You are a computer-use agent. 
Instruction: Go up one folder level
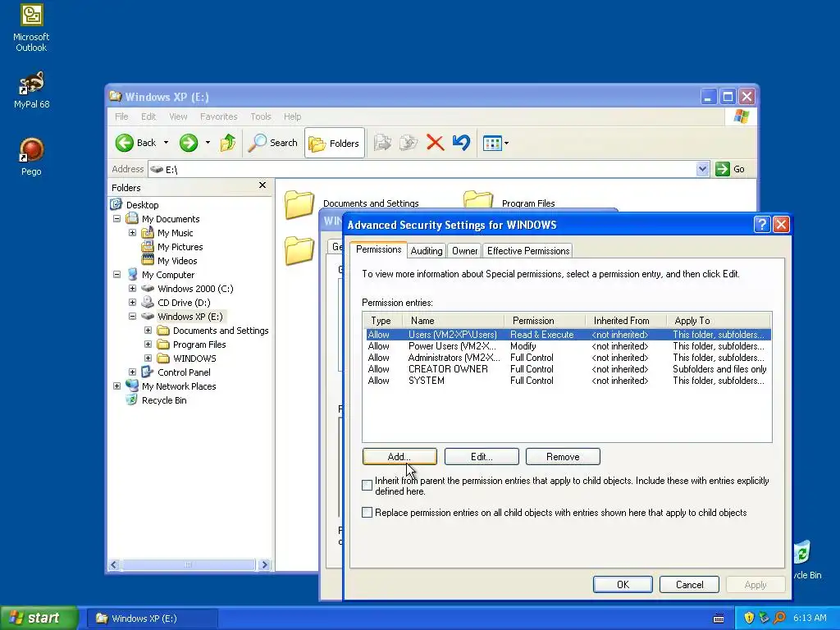tap(228, 143)
